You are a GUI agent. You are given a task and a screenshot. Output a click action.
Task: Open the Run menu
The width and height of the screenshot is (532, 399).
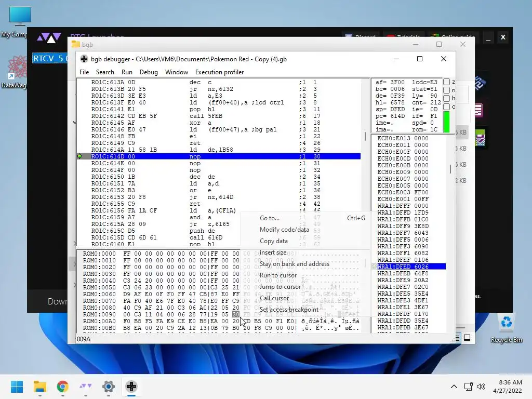(127, 72)
